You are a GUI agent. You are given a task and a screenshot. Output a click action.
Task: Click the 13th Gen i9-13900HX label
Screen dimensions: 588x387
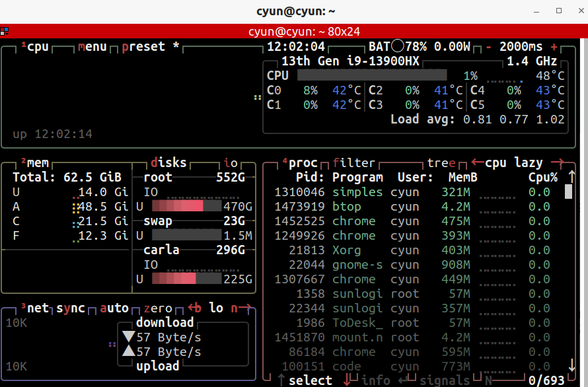coord(350,61)
